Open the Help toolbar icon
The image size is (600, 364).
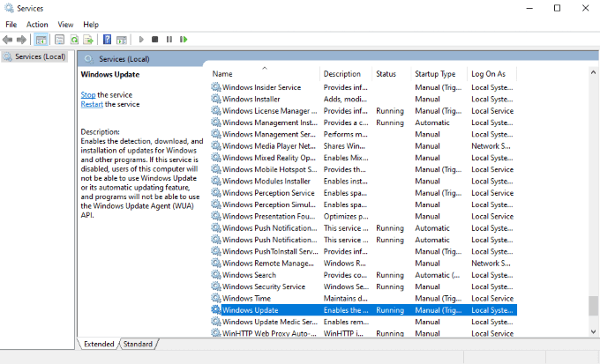coord(107,40)
